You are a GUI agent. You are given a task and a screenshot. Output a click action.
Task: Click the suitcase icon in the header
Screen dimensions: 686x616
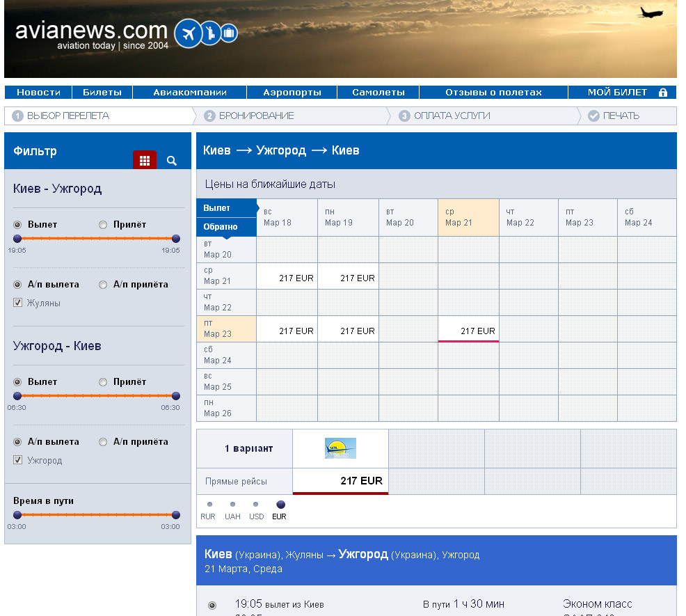click(229, 33)
